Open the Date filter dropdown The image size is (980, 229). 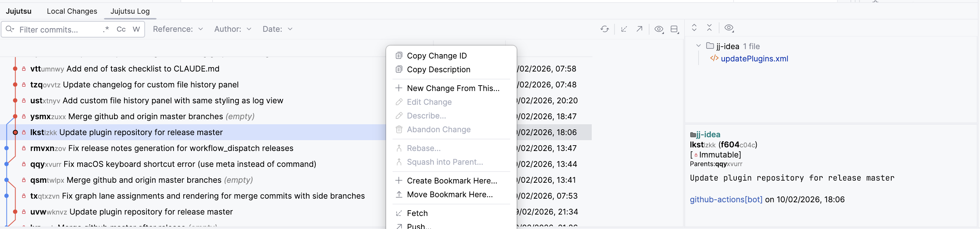(277, 29)
